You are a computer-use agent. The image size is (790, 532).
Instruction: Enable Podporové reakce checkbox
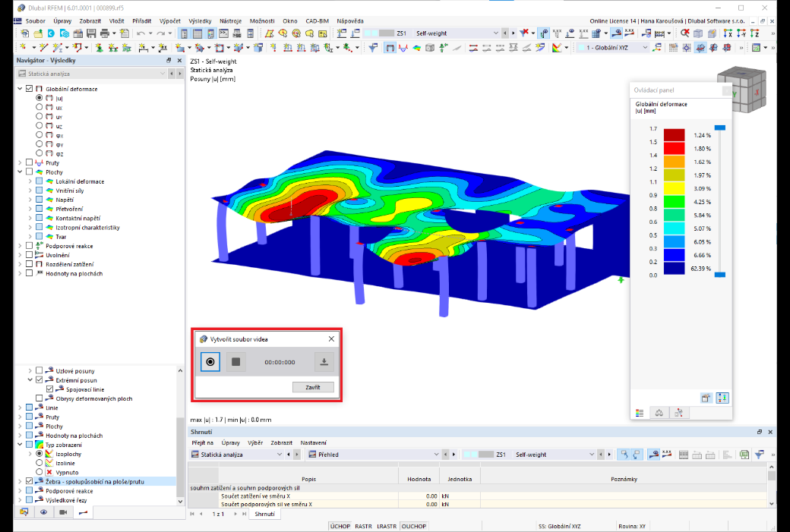29,246
